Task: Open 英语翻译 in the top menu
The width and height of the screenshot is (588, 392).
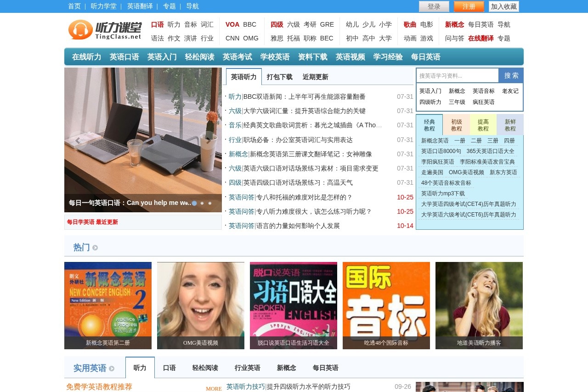Action: pyautogui.click(x=141, y=6)
